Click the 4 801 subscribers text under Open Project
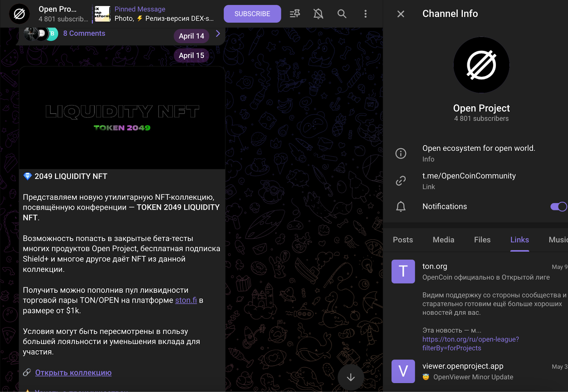 [481, 119]
